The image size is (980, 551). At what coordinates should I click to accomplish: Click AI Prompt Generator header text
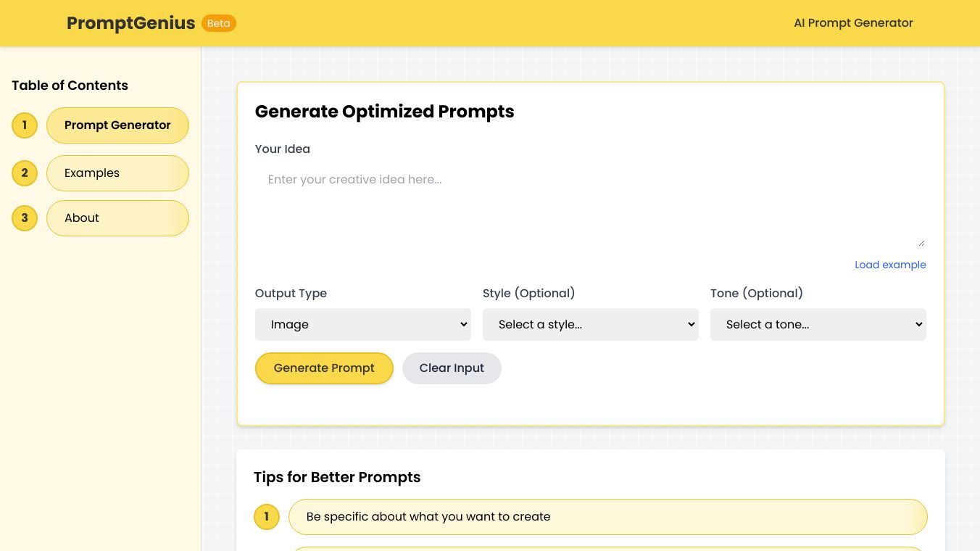(x=853, y=23)
